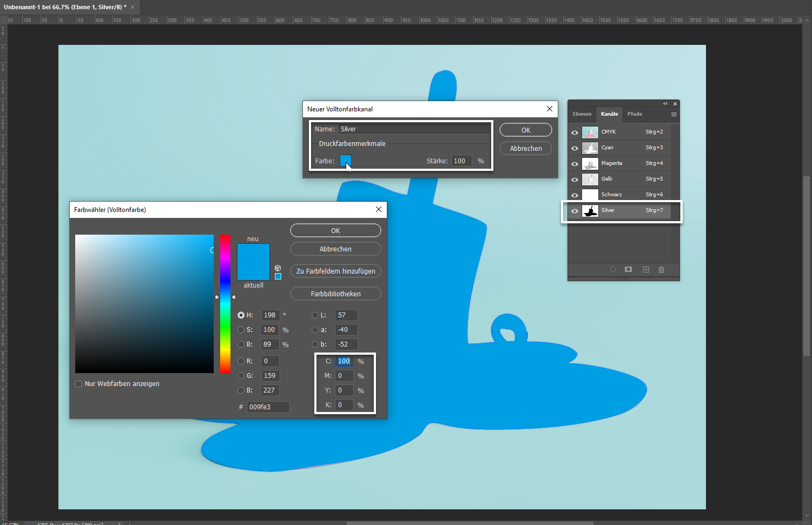Viewport: 812px width, 525px height.
Task: Open the Kanäle panel flyout menu
Action: [x=674, y=114]
